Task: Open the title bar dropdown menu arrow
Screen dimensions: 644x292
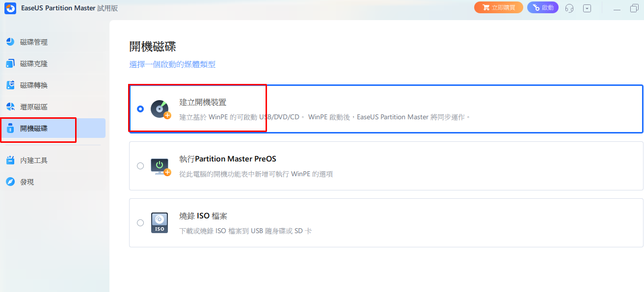Action: [x=587, y=8]
